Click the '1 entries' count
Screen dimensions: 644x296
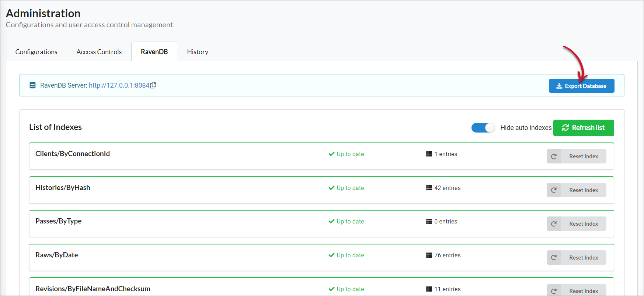(x=446, y=154)
